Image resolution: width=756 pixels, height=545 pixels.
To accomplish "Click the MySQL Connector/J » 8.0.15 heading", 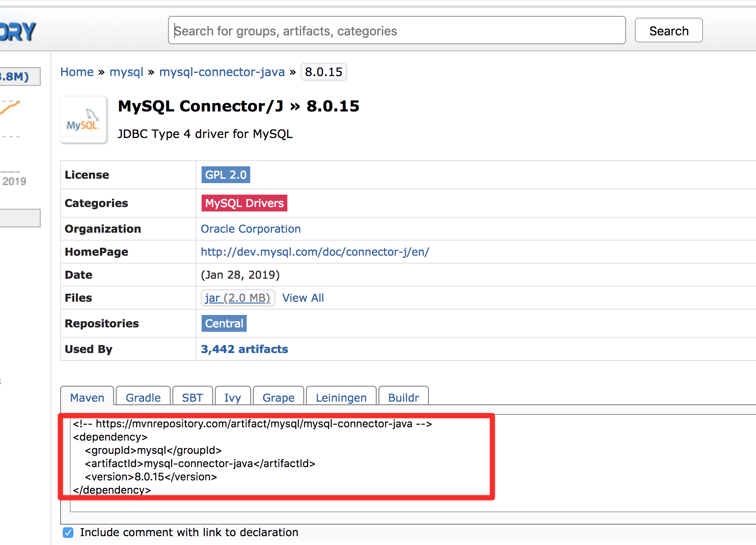I will pos(239,106).
